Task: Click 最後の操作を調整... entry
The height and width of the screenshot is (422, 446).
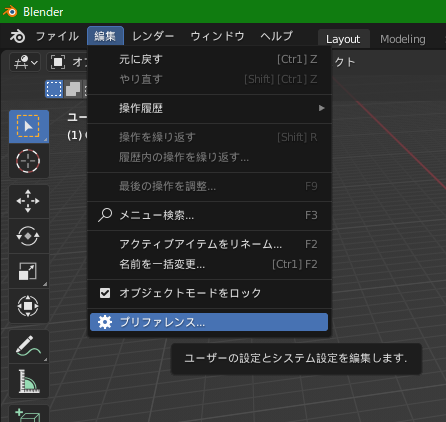Action: coord(209,186)
